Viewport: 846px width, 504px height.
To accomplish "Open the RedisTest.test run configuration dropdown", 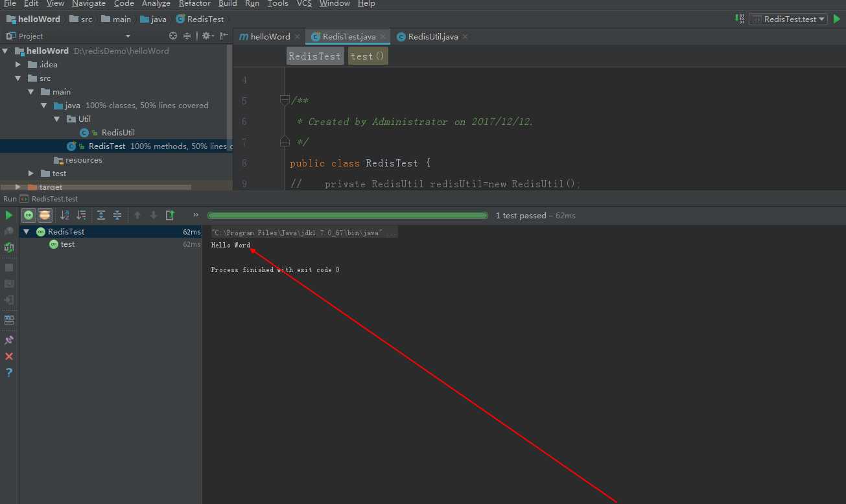I will (788, 19).
